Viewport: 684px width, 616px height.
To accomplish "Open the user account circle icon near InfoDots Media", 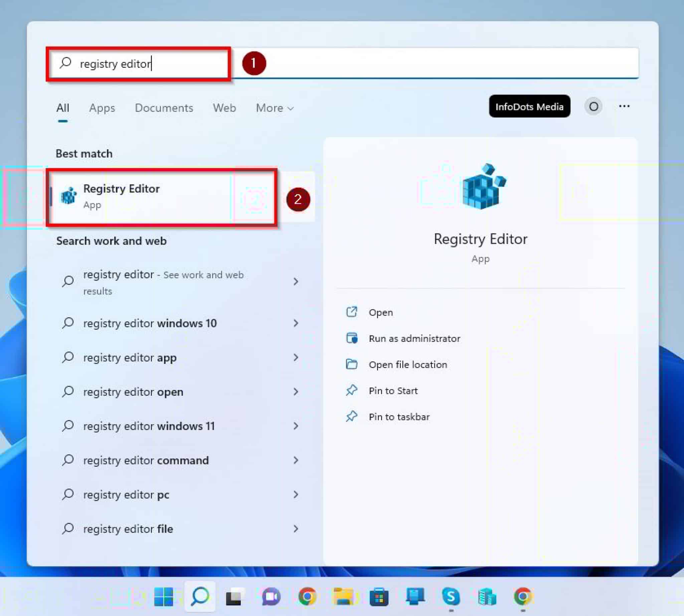I will (593, 107).
